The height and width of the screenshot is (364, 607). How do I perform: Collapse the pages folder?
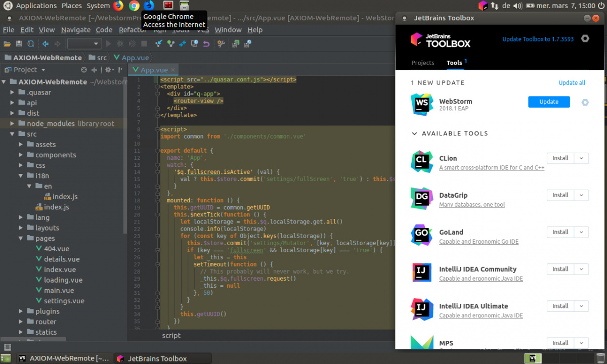coord(21,238)
